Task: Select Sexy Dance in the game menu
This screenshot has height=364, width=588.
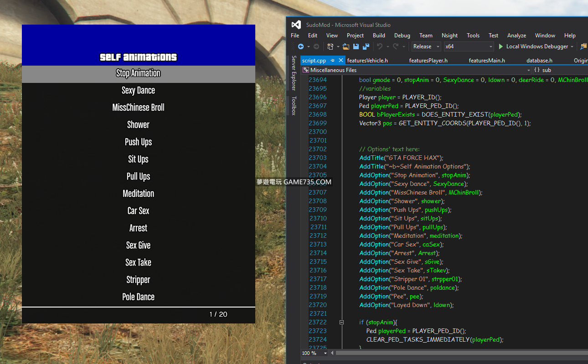Action: [x=138, y=90]
